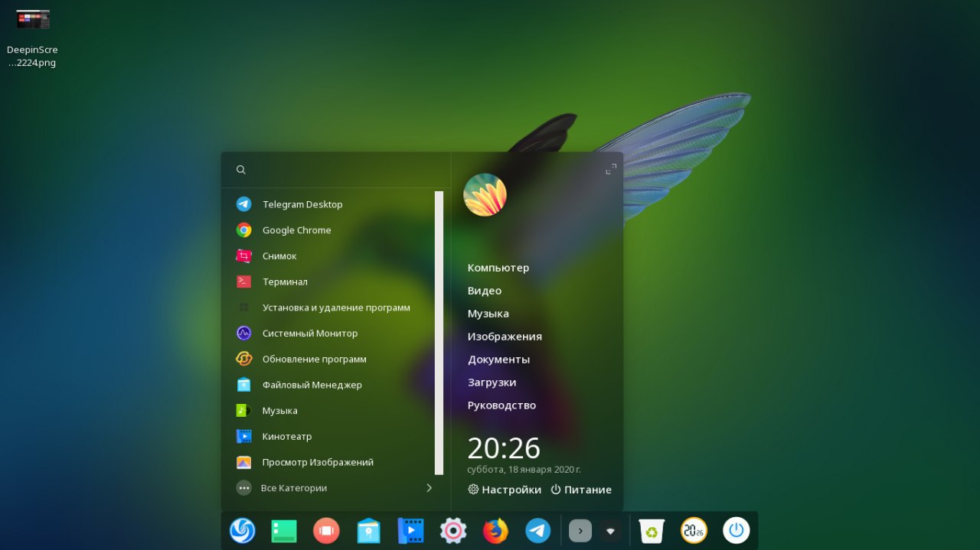Click the Музыка app icon in launcher list
Image resolution: width=980 pixels, height=550 pixels.
(243, 411)
